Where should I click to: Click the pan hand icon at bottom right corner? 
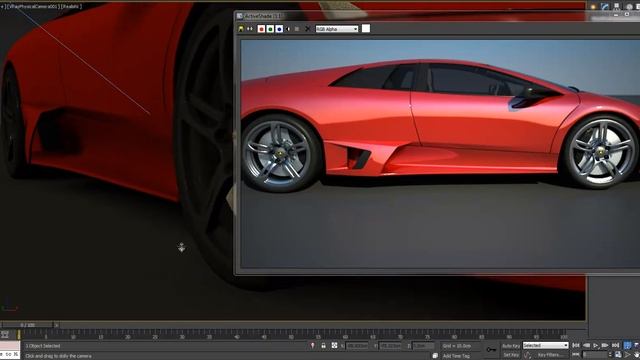(637, 355)
